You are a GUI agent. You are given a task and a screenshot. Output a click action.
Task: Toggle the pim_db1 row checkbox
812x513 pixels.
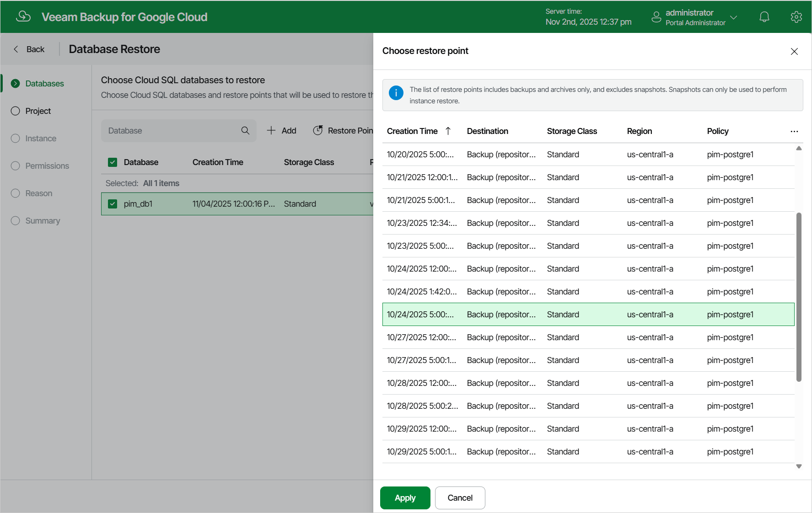click(x=113, y=204)
